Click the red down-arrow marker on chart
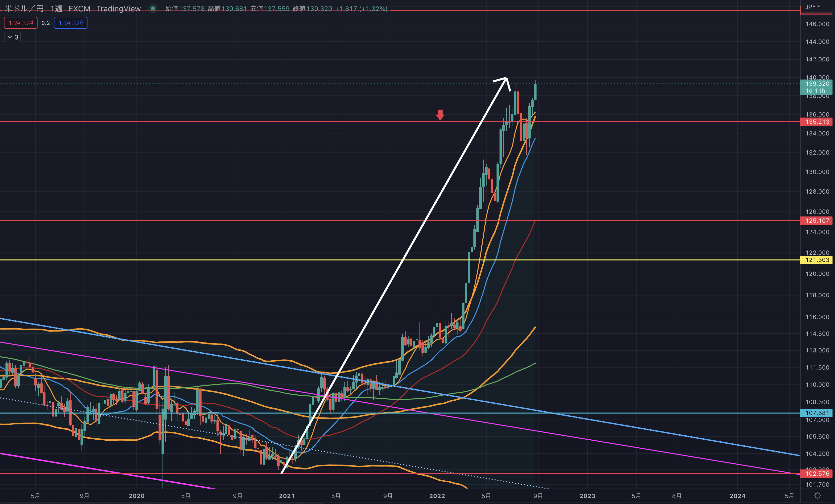The width and height of the screenshot is (835, 504). [440, 115]
